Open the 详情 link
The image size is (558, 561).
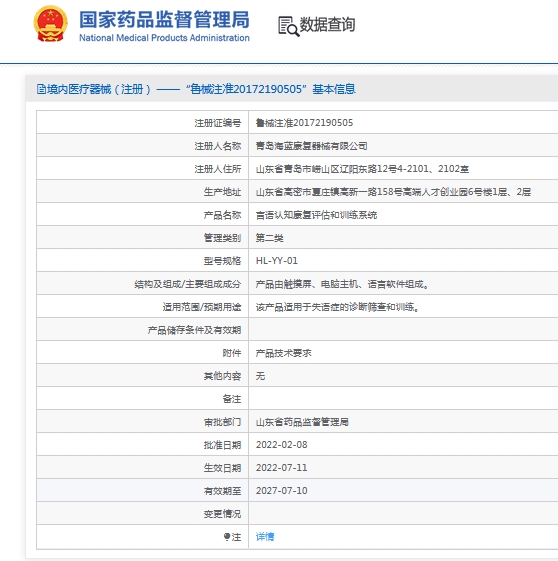click(265, 536)
